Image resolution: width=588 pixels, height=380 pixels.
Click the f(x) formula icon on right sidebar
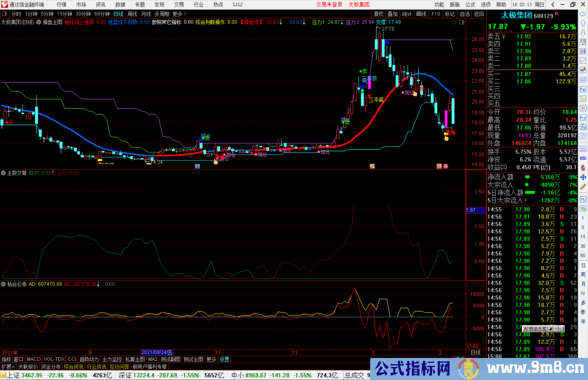(583, 127)
